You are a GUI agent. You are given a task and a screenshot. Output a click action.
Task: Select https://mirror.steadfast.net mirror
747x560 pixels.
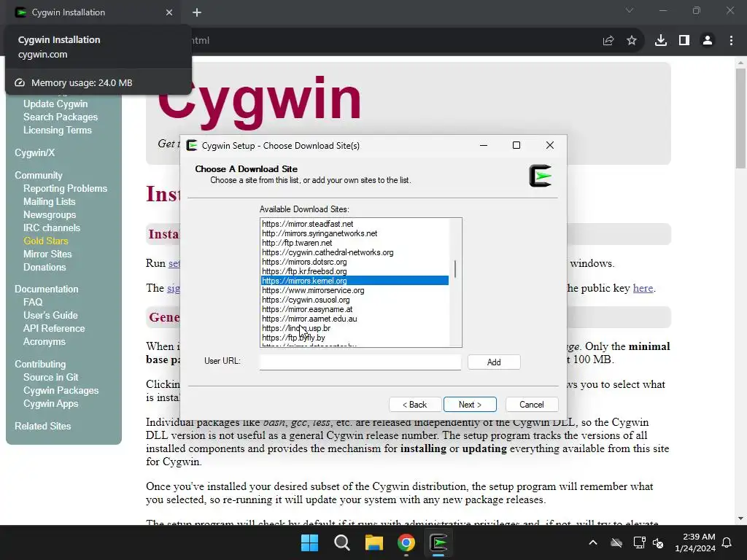[355, 224]
